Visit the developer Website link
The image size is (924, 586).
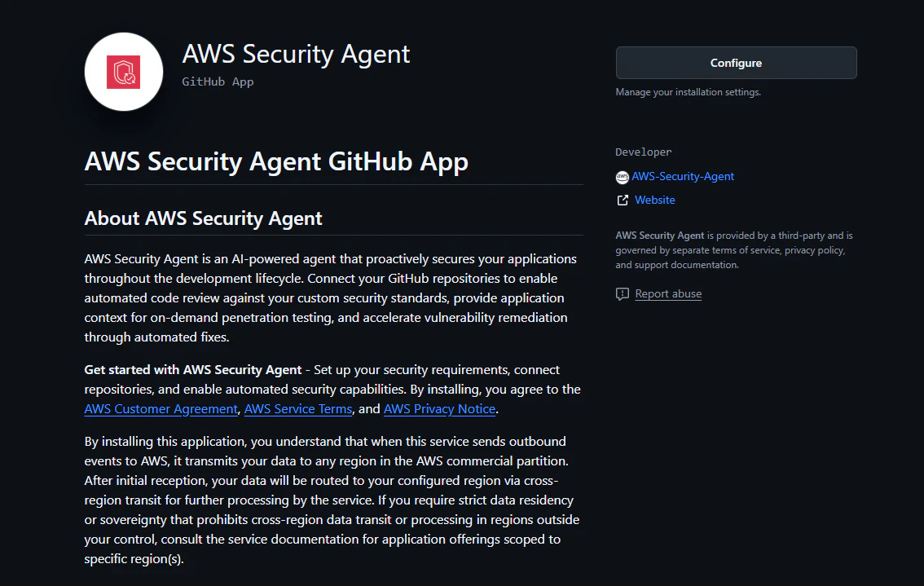[654, 200]
